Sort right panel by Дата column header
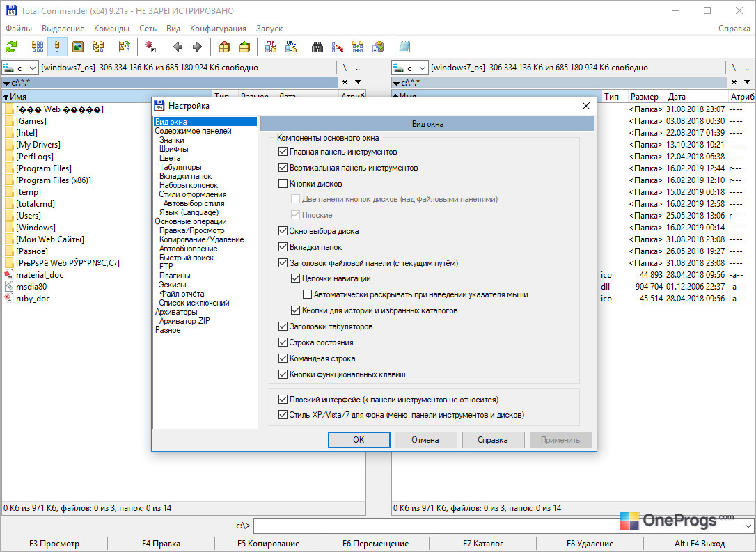Screen dimensions: 756x552 pyautogui.click(x=696, y=97)
